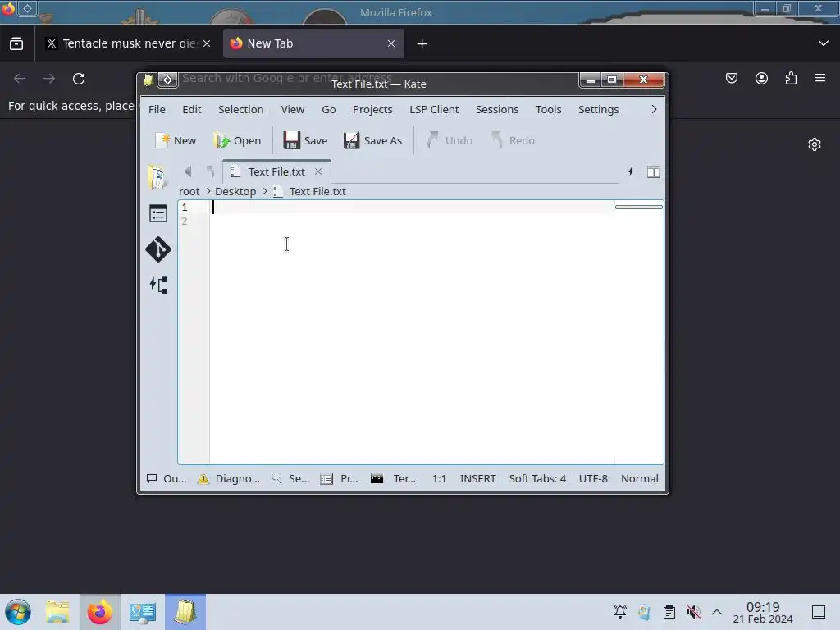Viewport: 840px width, 630px height.
Task: Open the Firefox account icon
Action: coord(761,78)
